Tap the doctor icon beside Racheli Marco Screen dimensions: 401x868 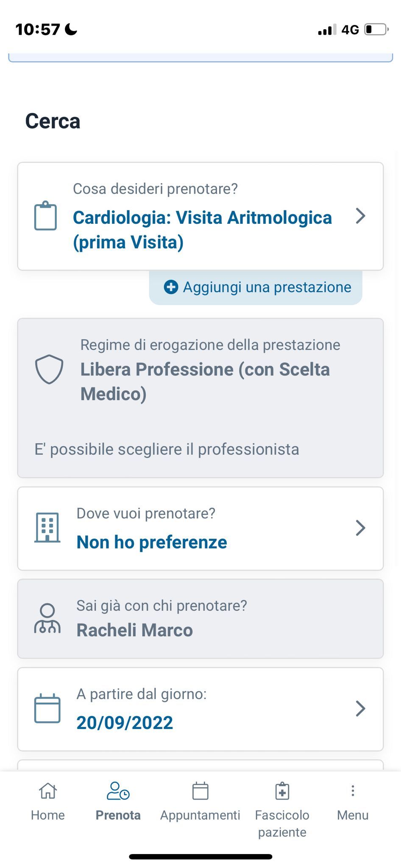47,618
